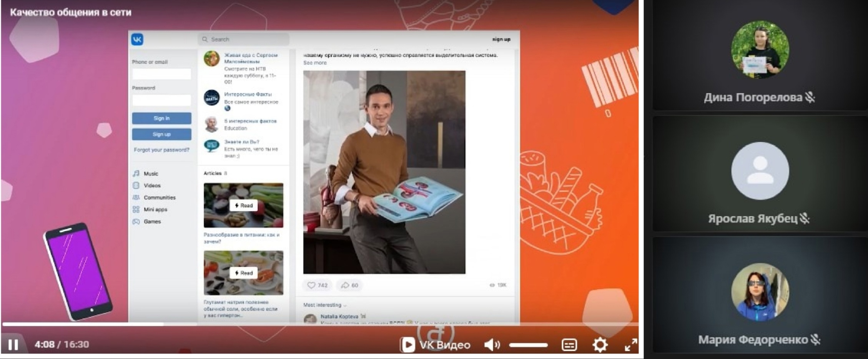This screenshot has width=868, height=359.
Task: Select participant Мария Федорченко's avatar
Action: click(x=760, y=292)
